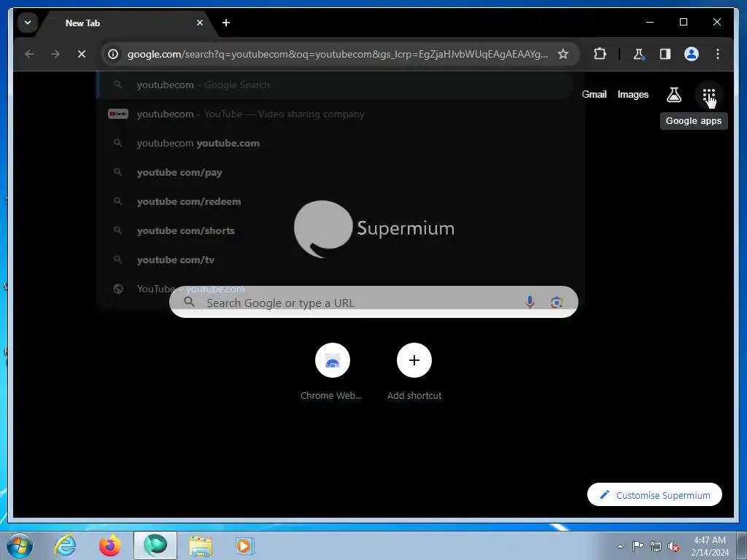
Task: Open the Windows Start menu
Action: pos(20,545)
